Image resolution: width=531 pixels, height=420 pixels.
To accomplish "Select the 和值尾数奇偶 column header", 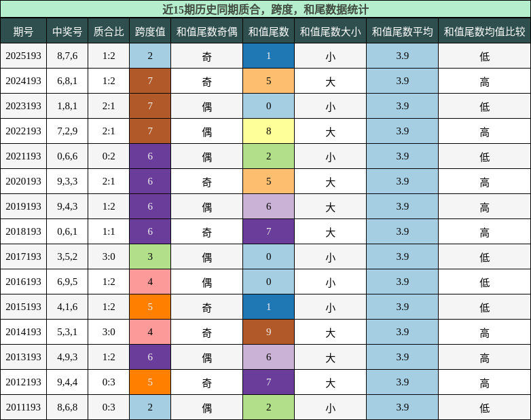I will pos(206,31).
